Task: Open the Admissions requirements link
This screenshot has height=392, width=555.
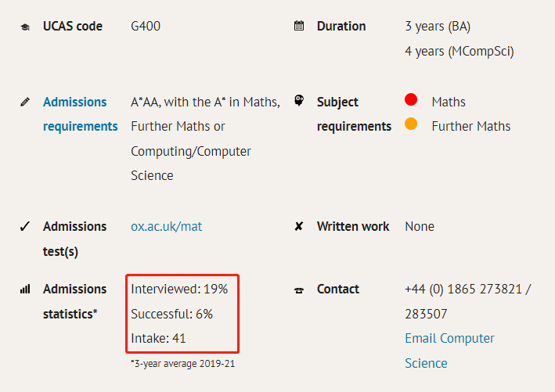Action: click(x=81, y=114)
